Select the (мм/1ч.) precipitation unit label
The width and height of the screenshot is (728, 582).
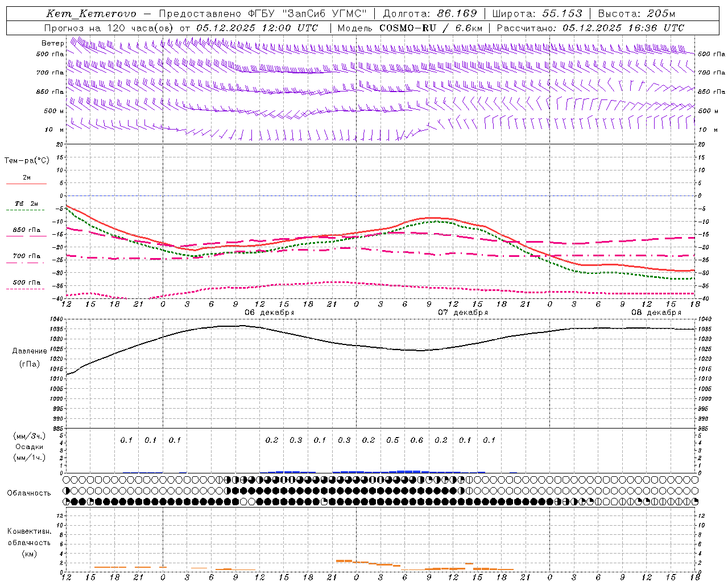tap(30, 458)
